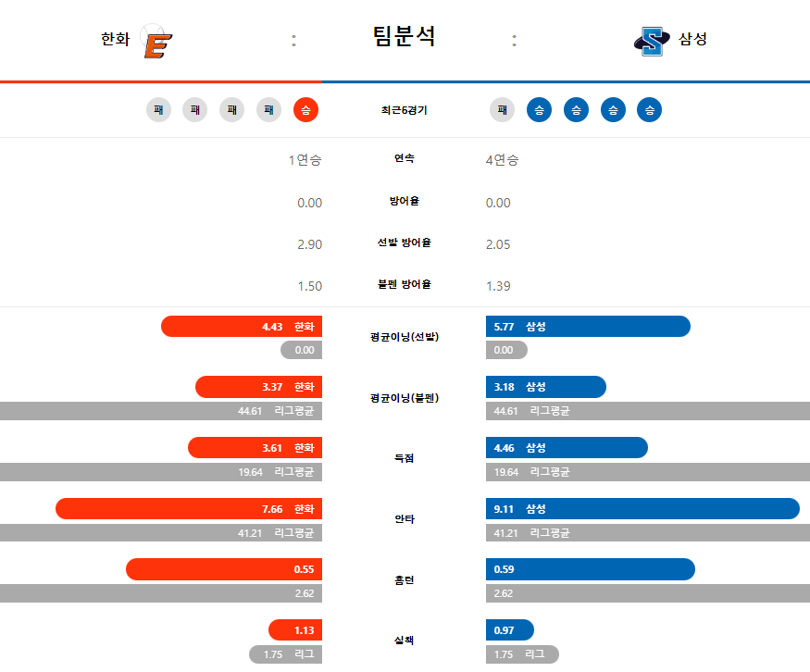Click Hanwha's red 1.13 errors bar
810x672 pixels.
coord(295,630)
